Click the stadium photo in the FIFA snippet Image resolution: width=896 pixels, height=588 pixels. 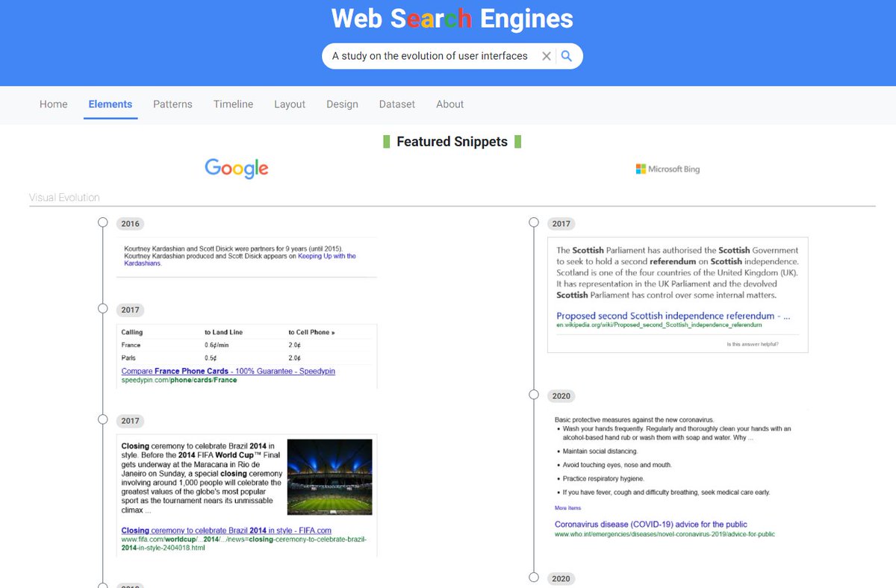(x=329, y=477)
